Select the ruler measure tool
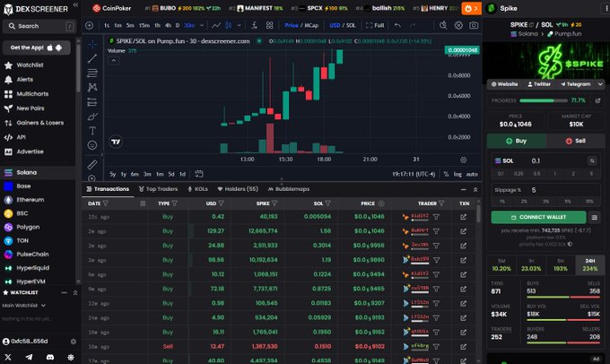The width and height of the screenshot is (610, 364). (92, 164)
